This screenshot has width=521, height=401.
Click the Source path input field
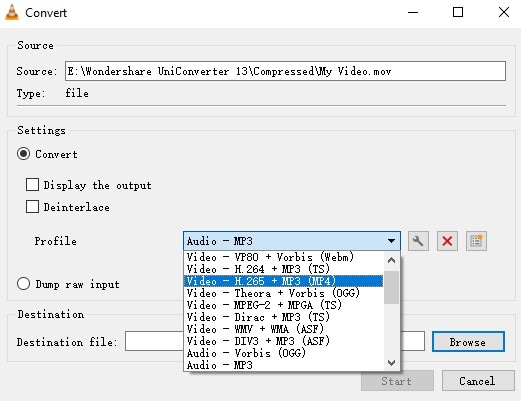(x=285, y=71)
